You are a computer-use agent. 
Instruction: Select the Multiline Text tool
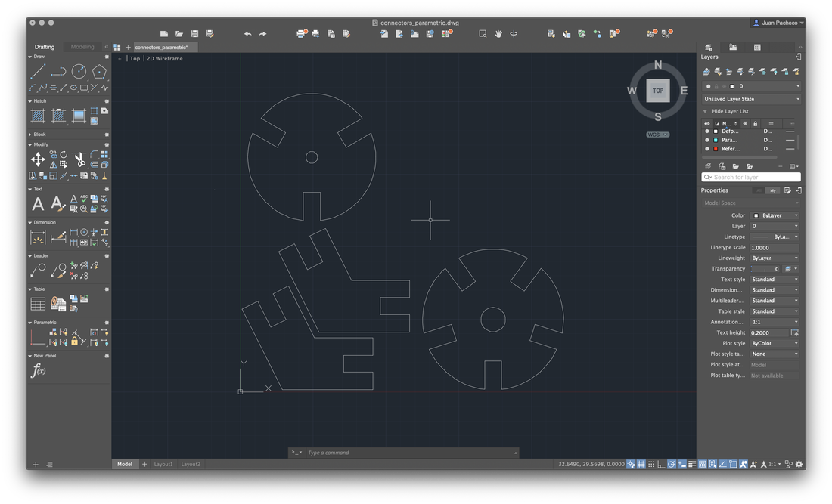(x=38, y=203)
